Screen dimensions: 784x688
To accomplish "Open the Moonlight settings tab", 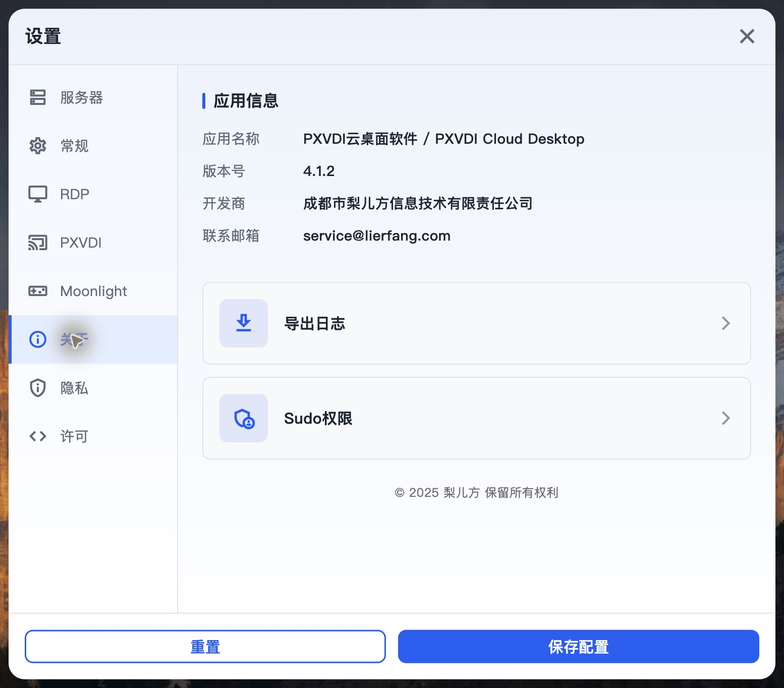I will tap(93, 291).
